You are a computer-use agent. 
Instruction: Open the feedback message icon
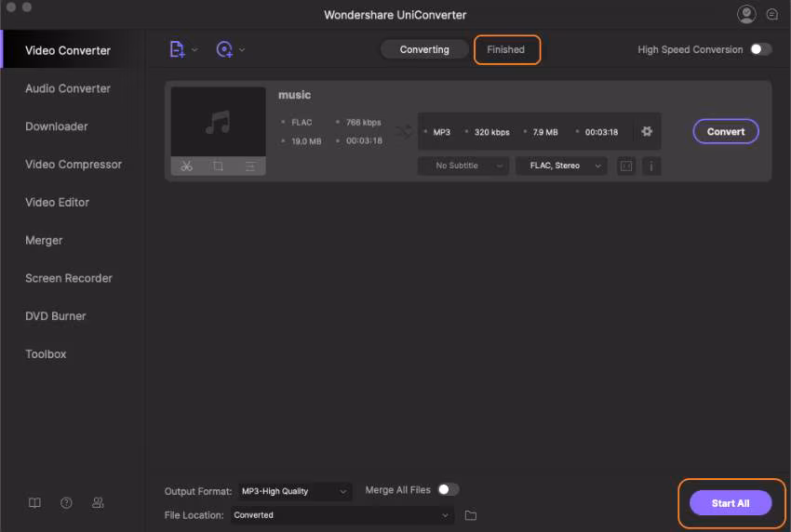pos(771,14)
